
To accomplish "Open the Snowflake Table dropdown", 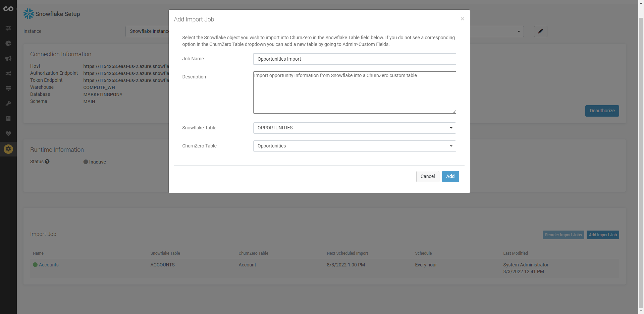I will [x=354, y=128].
